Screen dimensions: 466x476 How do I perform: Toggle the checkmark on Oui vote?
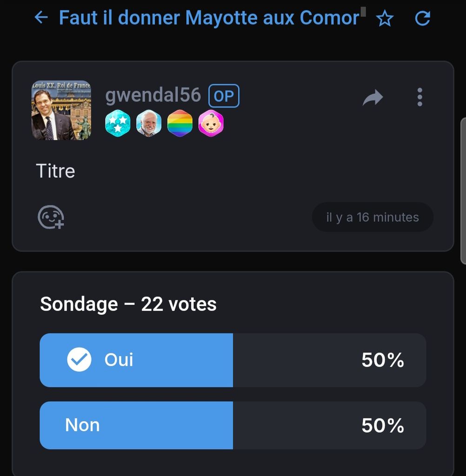coord(79,359)
